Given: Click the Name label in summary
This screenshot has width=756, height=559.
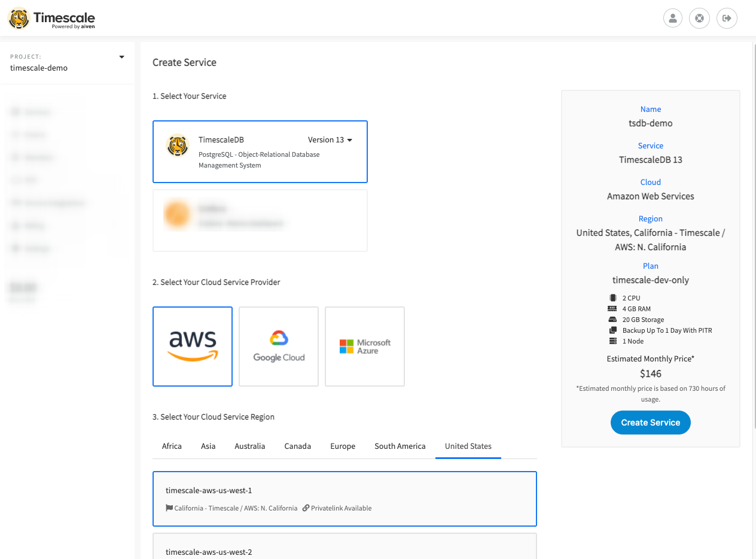Looking at the screenshot, I should point(651,110).
